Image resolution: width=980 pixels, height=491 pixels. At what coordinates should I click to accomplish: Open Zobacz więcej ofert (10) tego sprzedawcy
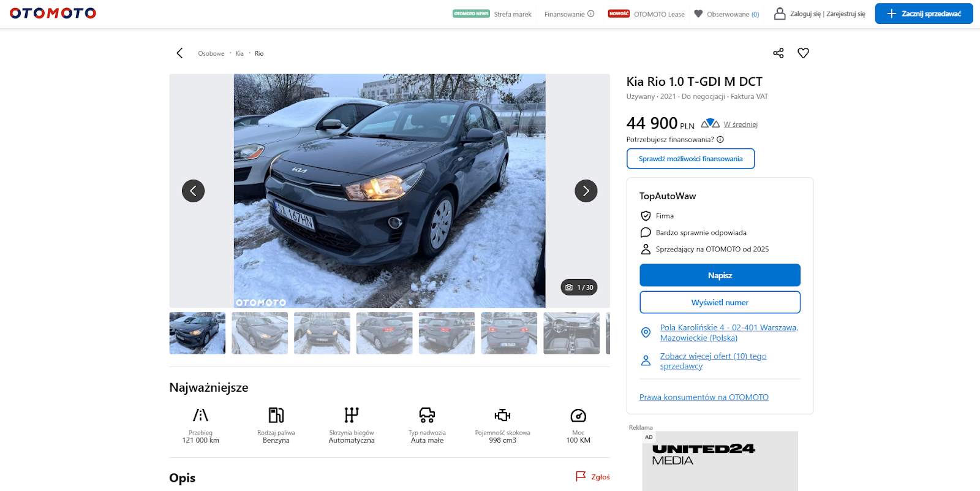coord(713,360)
